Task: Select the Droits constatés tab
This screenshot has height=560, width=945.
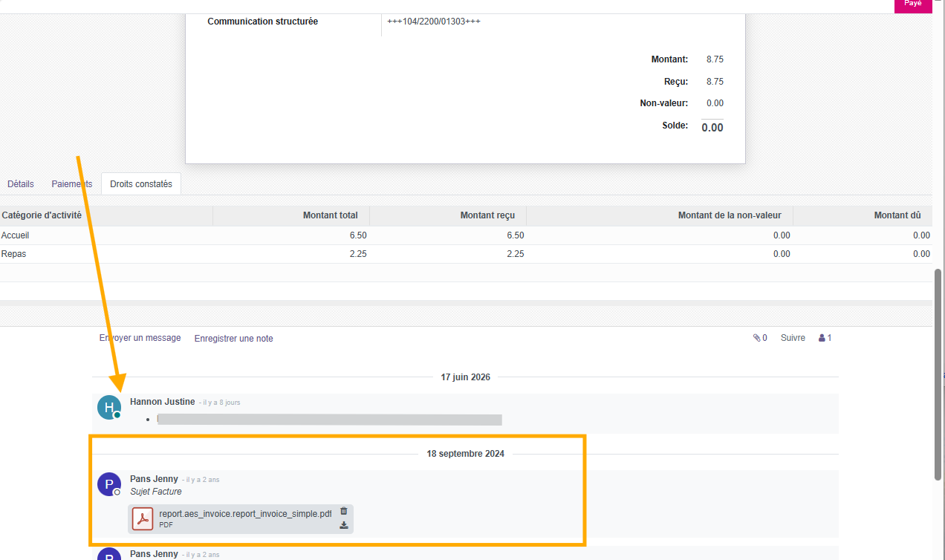Action: 141,183
